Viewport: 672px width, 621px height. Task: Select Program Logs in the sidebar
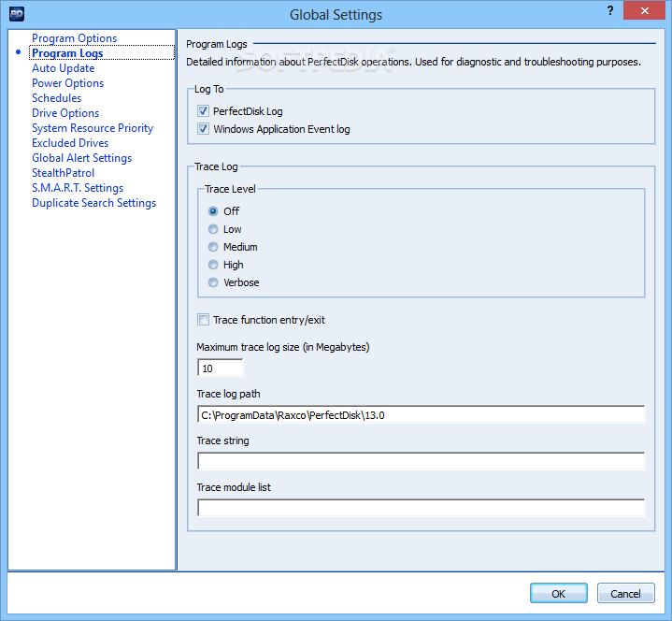coord(67,53)
